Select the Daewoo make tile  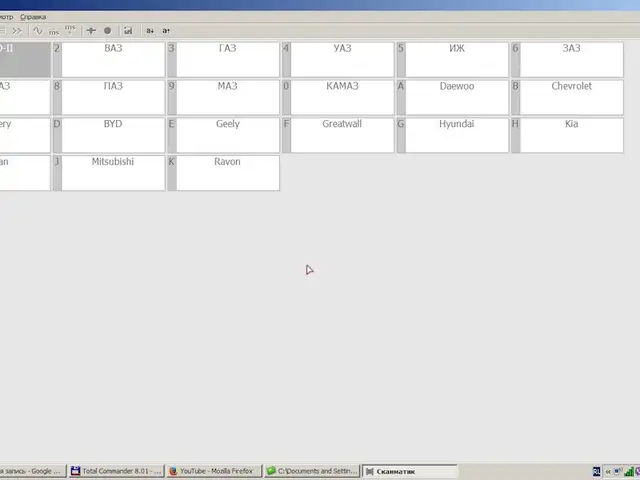pos(453,98)
